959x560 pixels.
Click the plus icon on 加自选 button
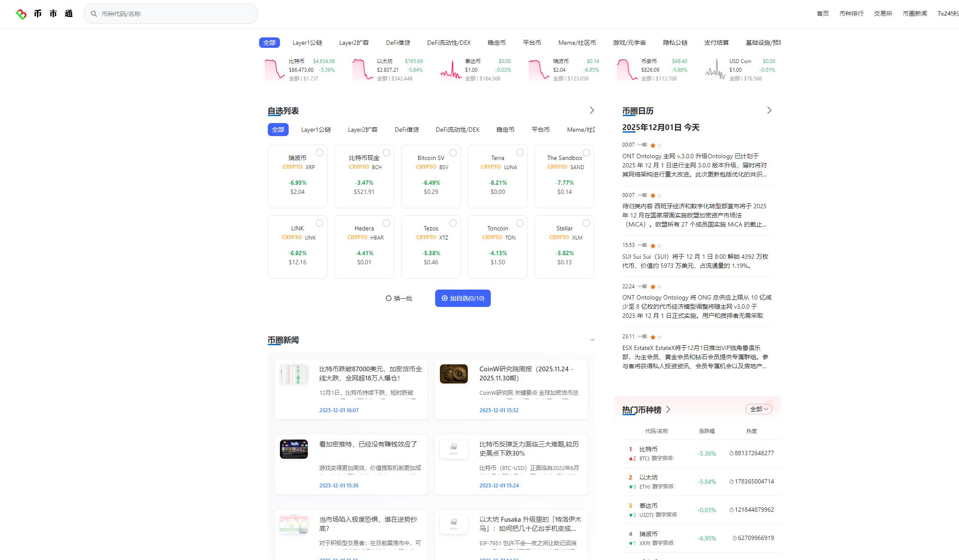[x=444, y=298]
